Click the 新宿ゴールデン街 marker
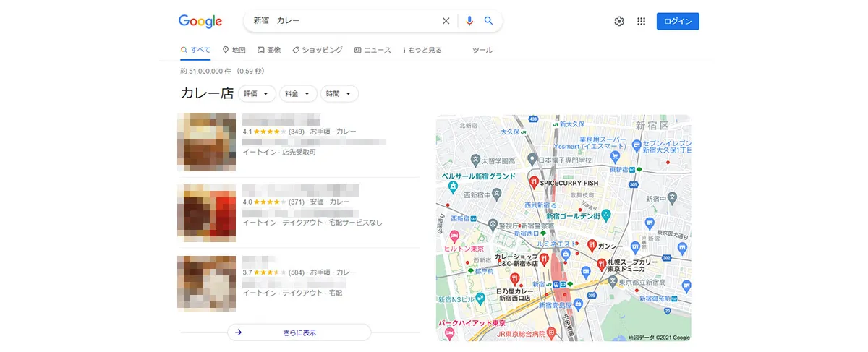The image size is (868, 352). [606, 215]
